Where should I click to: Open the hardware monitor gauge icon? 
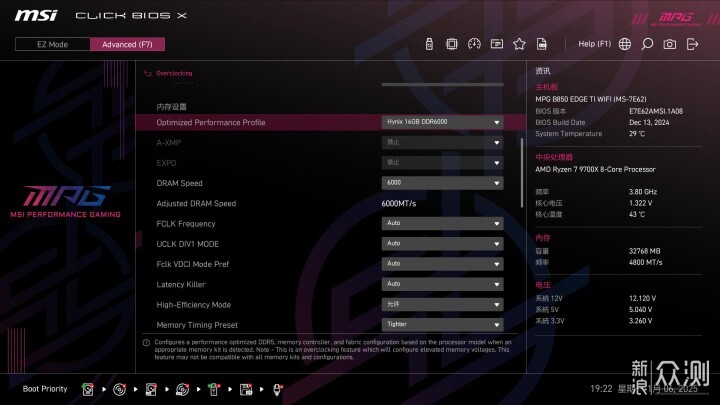click(474, 44)
